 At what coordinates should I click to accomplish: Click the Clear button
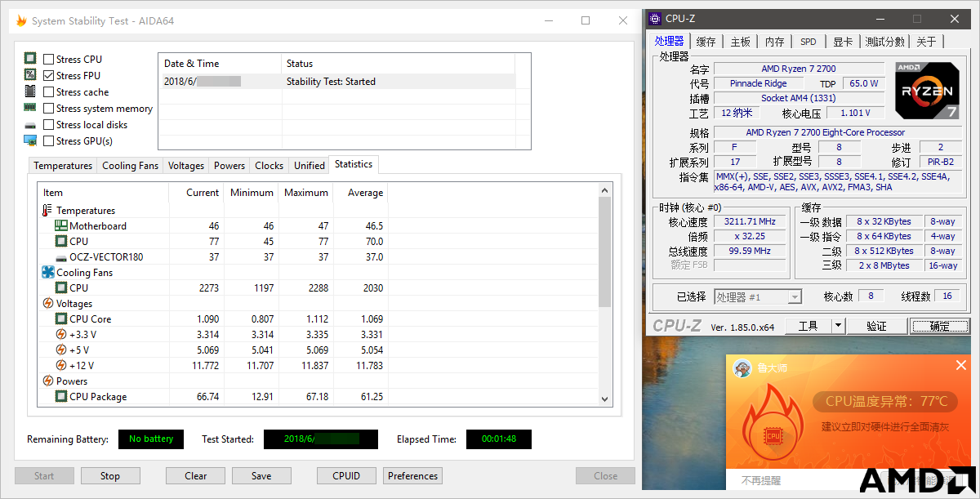point(196,475)
